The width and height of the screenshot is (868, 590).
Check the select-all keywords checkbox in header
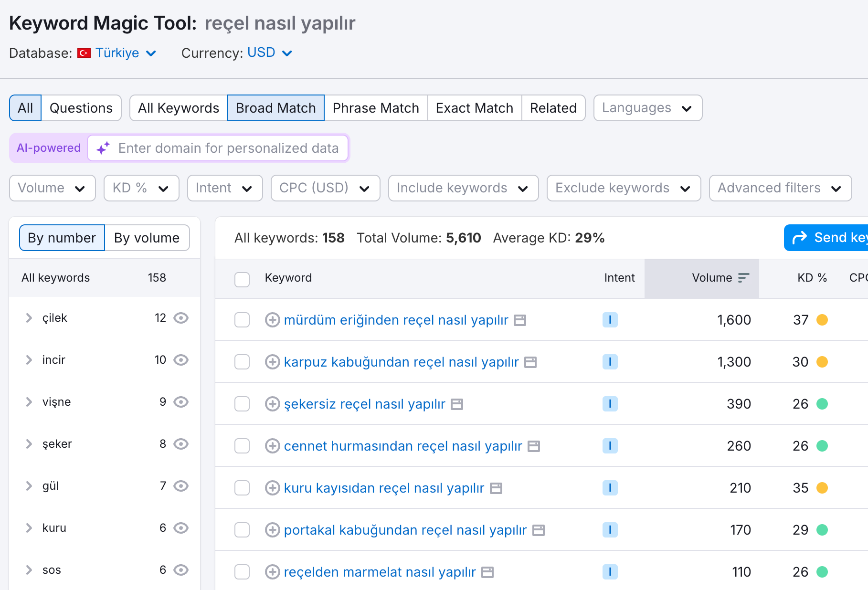point(242,279)
